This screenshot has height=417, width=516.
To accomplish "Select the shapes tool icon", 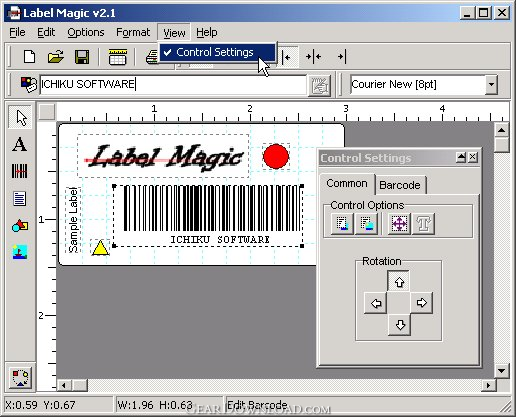I will coord(20,226).
